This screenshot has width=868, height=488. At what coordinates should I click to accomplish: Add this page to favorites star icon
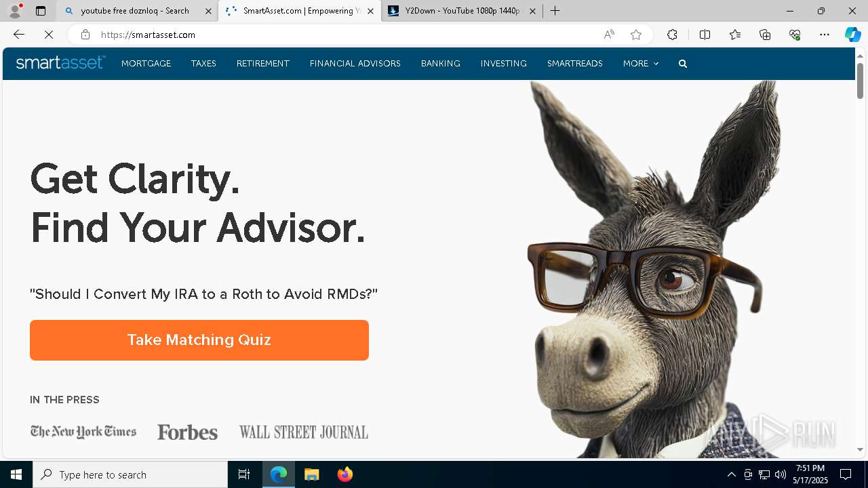636,35
